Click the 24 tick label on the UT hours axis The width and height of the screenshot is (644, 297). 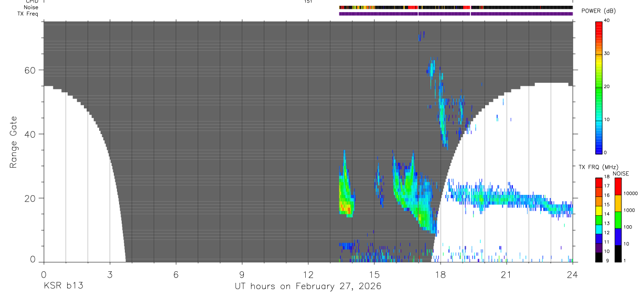pos(573,273)
